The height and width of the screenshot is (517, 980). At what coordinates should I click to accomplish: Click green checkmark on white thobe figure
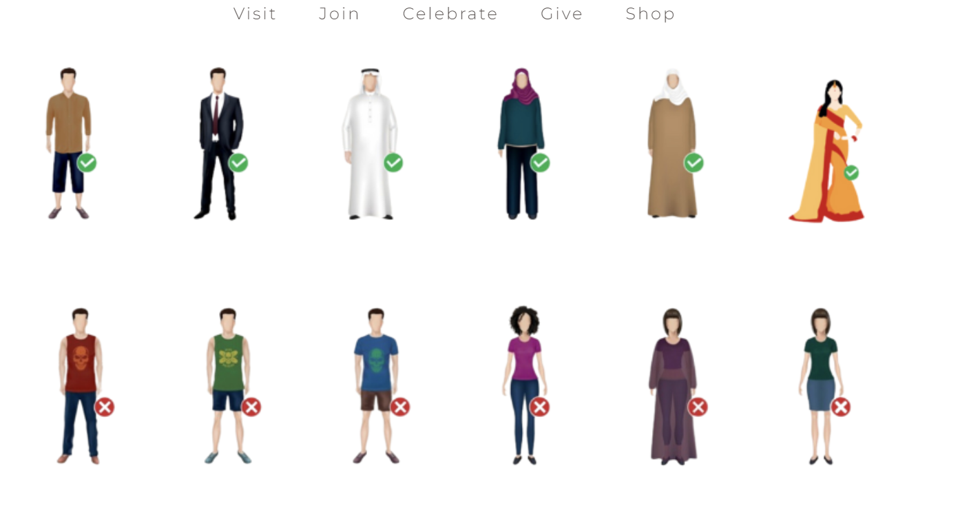click(393, 163)
